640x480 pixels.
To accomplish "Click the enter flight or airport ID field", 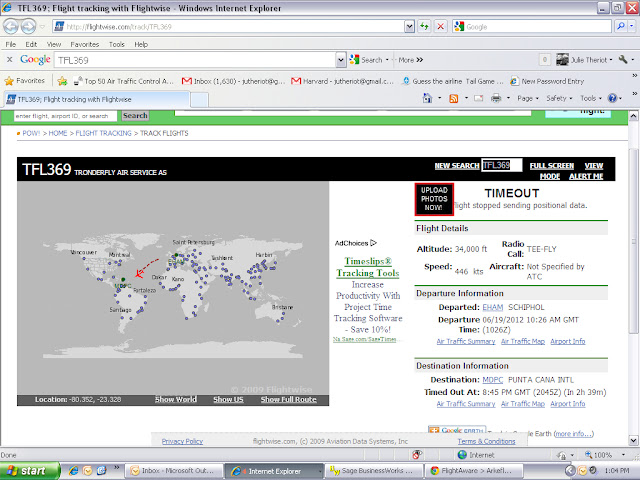I will (65, 116).
